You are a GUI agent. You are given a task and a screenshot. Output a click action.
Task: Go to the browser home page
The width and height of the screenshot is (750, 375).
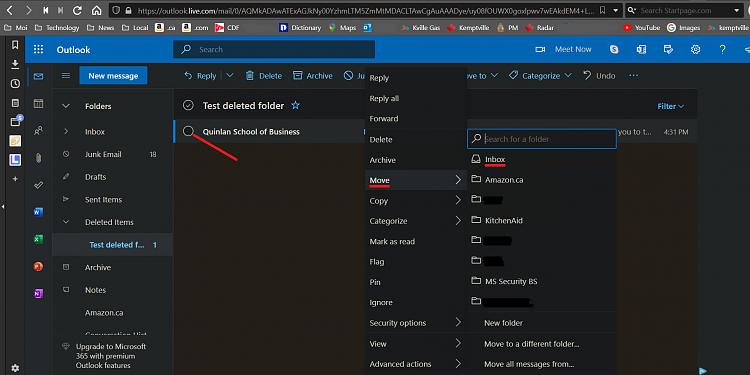coord(97,10)
